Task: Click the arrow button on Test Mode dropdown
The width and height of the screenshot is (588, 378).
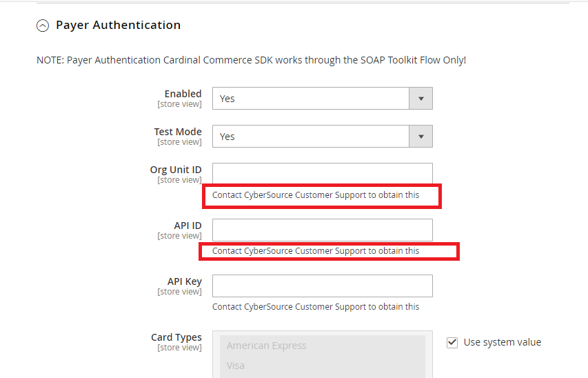Action: point(420,137)
